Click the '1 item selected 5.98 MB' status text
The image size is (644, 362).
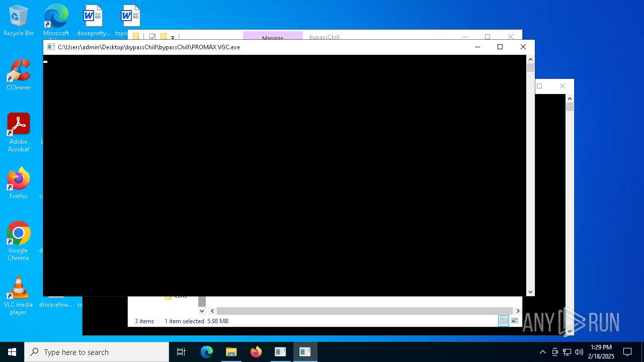(x=196, y=321)
